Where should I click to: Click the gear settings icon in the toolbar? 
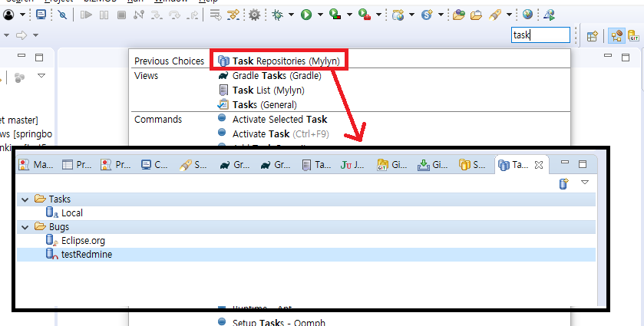[255, 15]
